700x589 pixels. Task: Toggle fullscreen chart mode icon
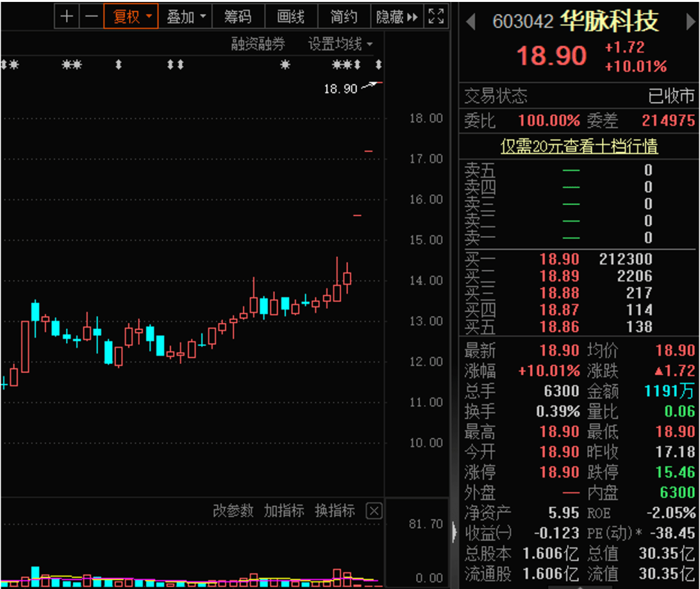(436, 16)
